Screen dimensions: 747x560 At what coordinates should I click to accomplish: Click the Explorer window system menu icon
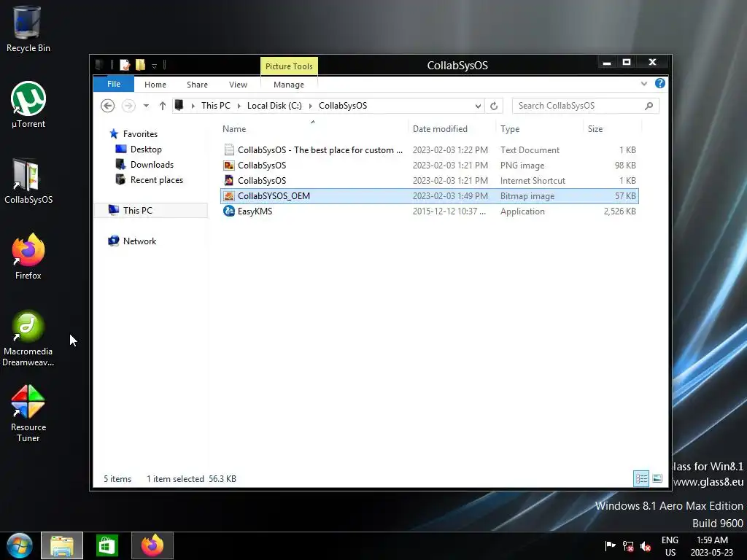[x=99, y=65]
